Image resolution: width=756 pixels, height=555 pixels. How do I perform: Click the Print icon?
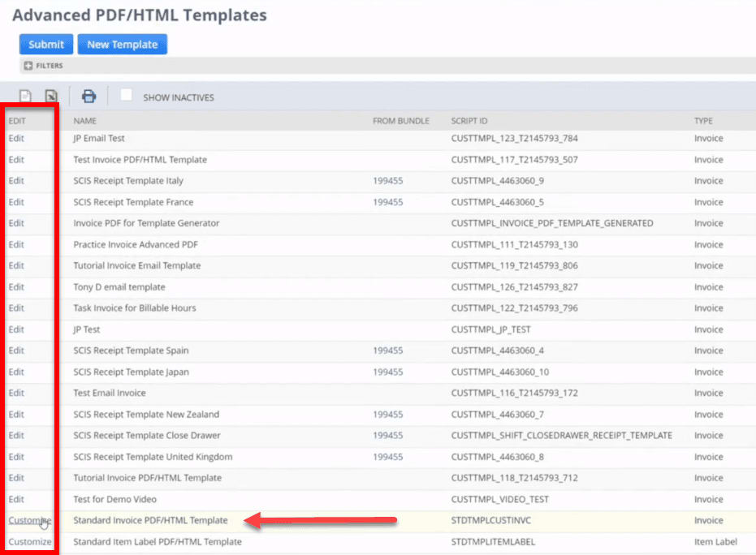click(89, 97)
